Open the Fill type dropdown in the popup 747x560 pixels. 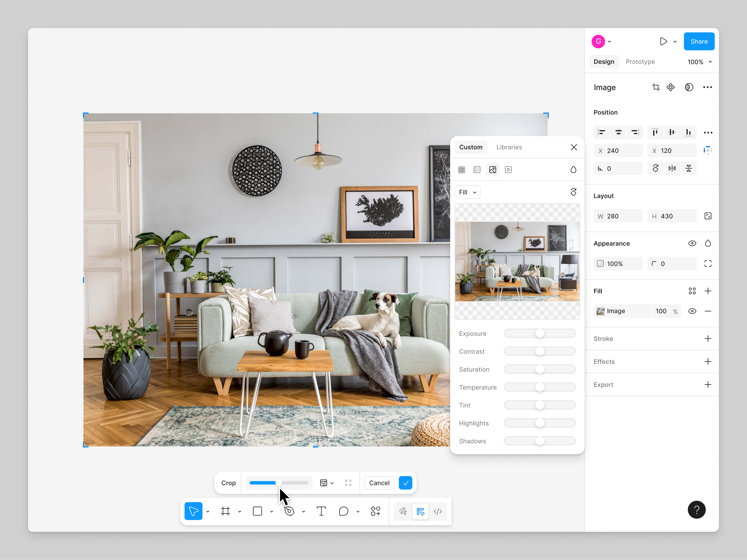[468, 192]
